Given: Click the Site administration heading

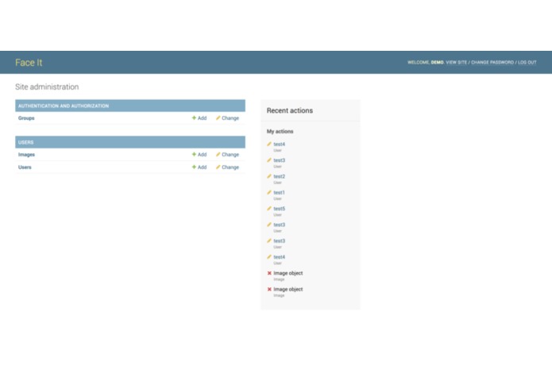Looking at the screenshot, I should click(47, 86).
